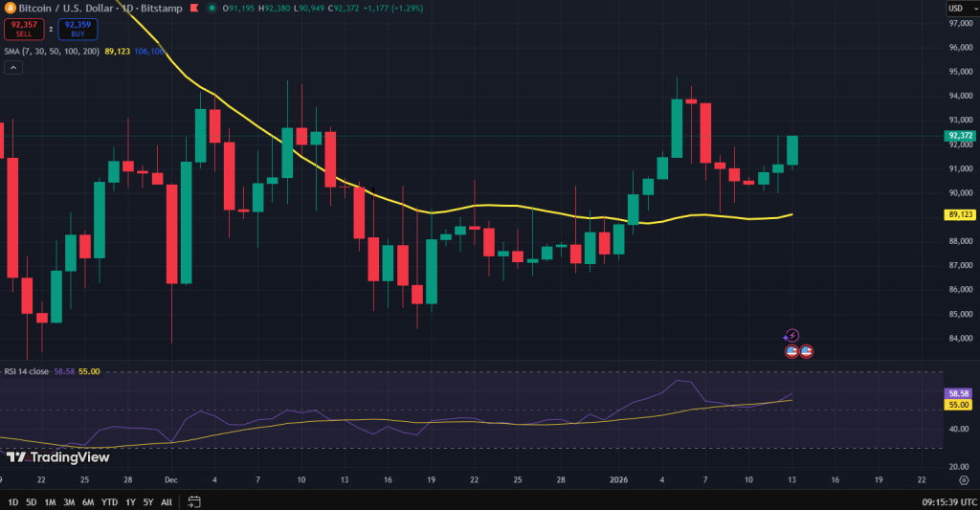The height and width of the screenshot is (510, 980).
Task: Click the yellow 55.00 value in RSI legend
Action: point(89,371)
